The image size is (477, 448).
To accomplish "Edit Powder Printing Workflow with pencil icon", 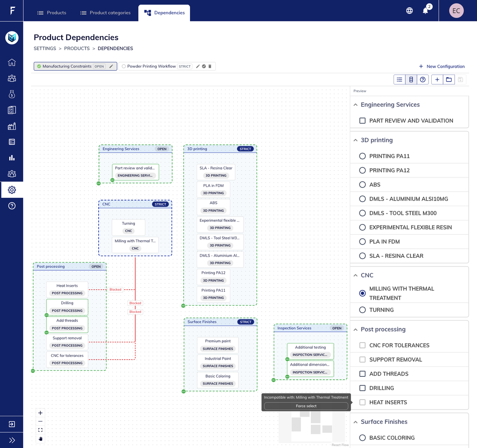I will (198, 66).
